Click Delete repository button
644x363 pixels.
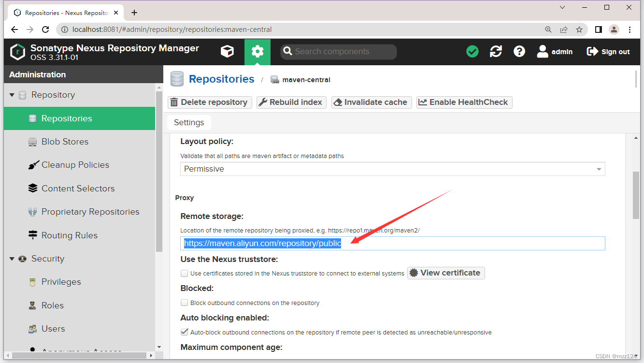(x=210, y=102)
